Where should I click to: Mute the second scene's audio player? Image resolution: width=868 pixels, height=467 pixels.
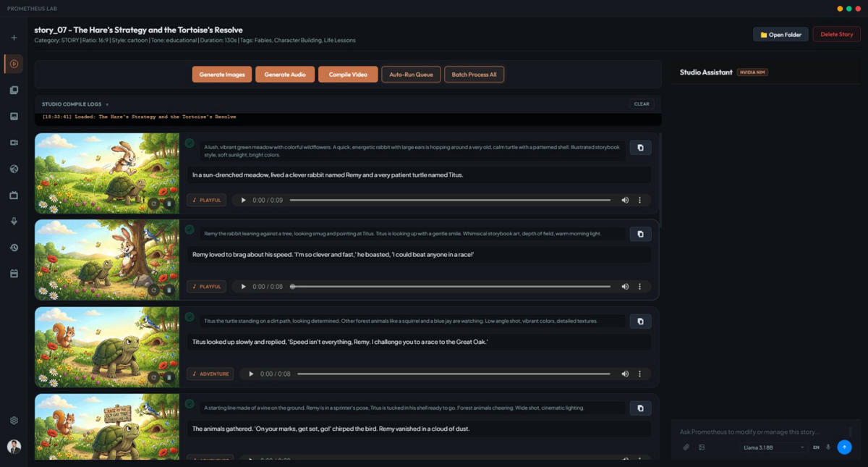pyautogui.click(x=625, y=287)
